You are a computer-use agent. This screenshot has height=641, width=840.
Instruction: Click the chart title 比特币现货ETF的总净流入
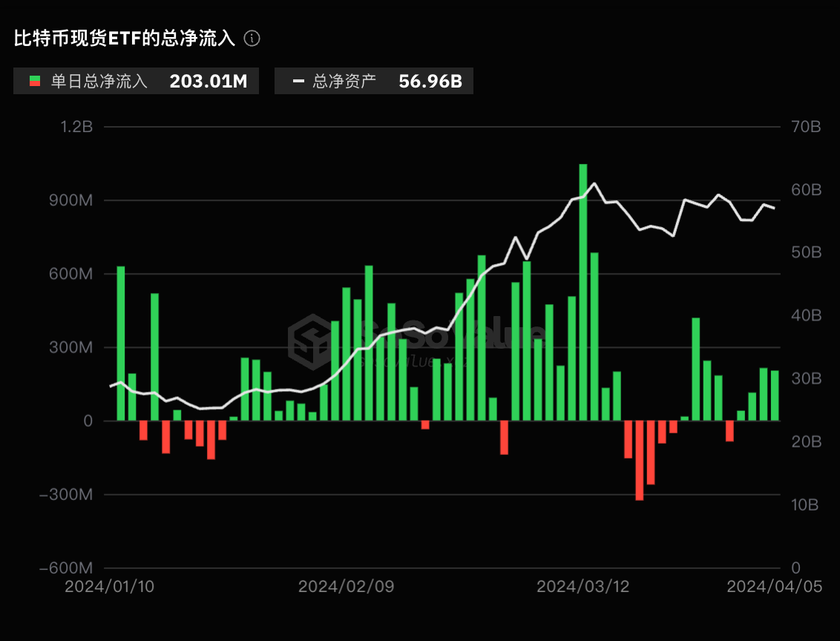click(125, 39)
